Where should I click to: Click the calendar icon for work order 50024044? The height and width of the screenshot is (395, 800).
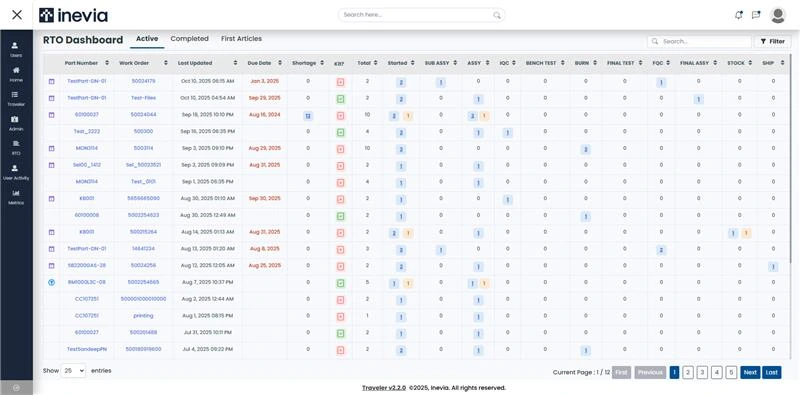[x=52, y=115]
